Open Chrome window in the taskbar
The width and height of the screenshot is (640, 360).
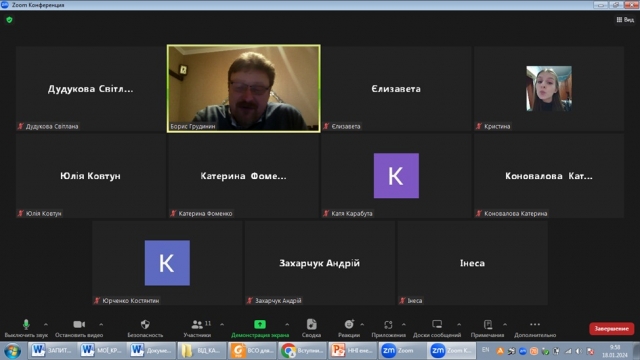pos(302,351)
